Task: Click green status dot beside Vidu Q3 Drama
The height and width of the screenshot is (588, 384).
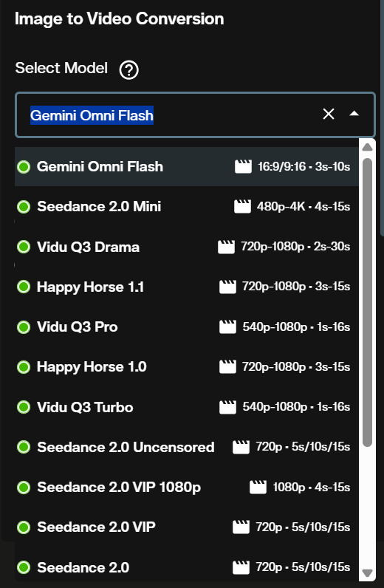Action: point(24,247)
